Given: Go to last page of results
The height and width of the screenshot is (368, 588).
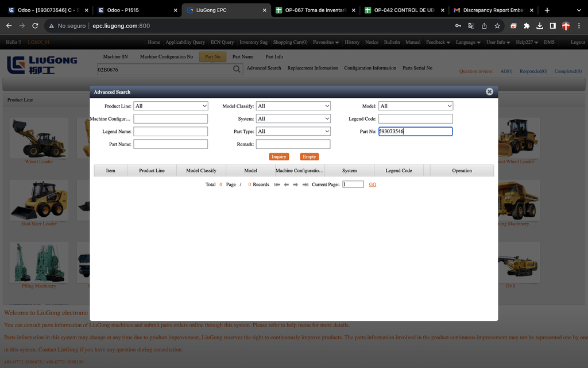Looking at the screenshot, I should (305, 185).
